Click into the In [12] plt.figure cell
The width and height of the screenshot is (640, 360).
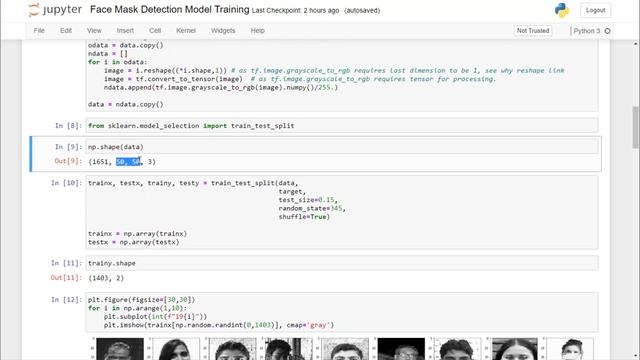click(x=342, y=312)
